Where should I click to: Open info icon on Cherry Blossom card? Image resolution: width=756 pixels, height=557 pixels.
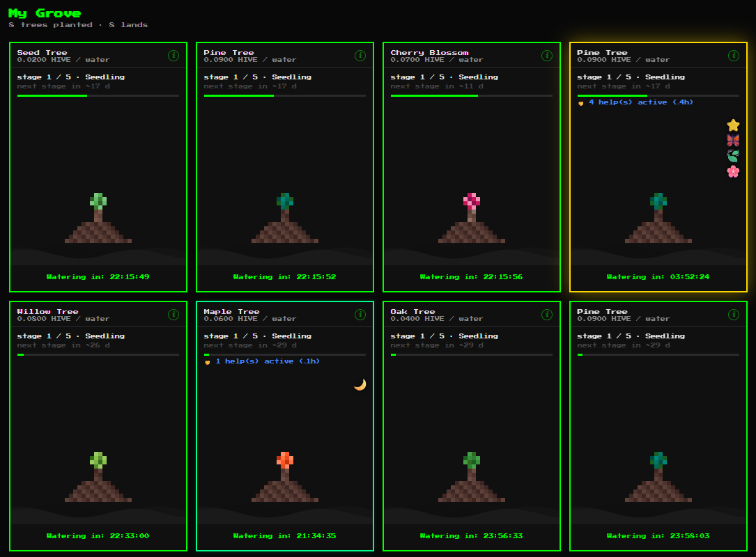click(x=547, y=56)
